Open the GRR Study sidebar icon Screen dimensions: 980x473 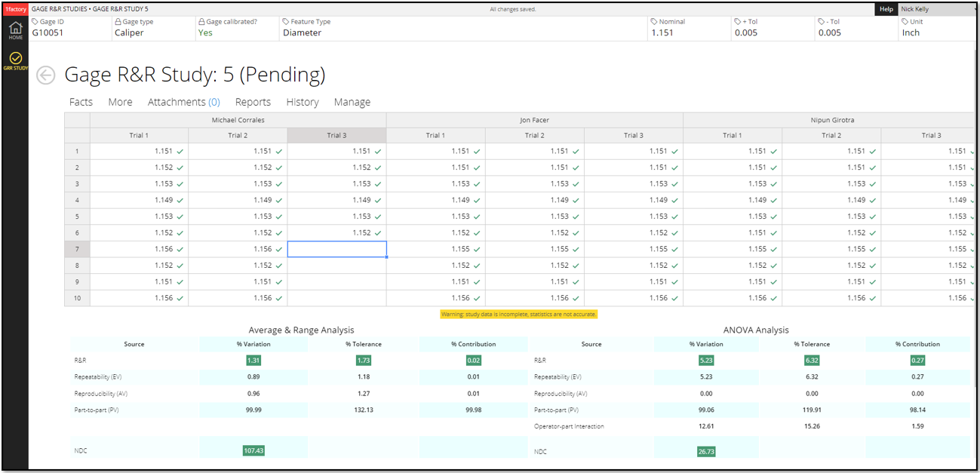coord(15,61)
